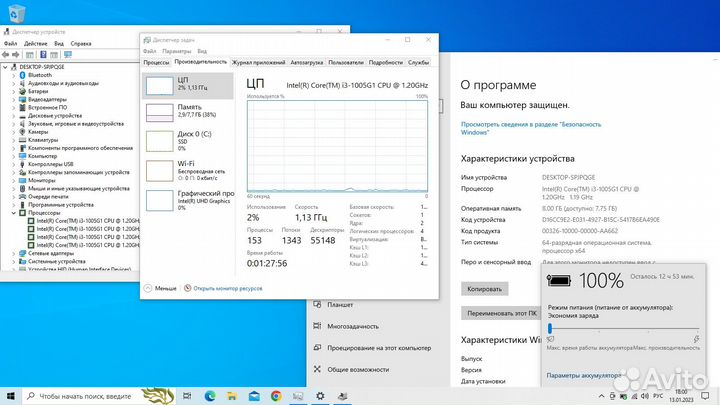Screen dimensions: 720x405
Task: Open the Windows Start menu
Action: tap(11, 396)
